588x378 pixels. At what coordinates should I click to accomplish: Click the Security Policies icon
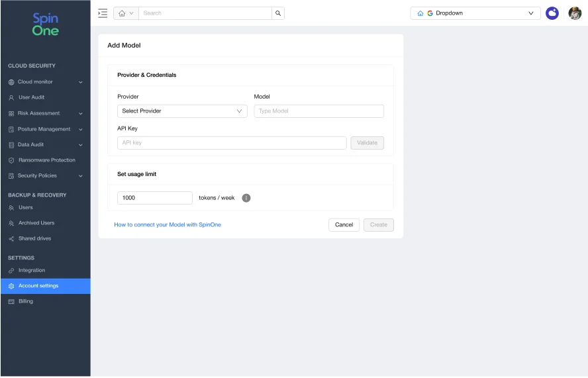click(11, 176)
